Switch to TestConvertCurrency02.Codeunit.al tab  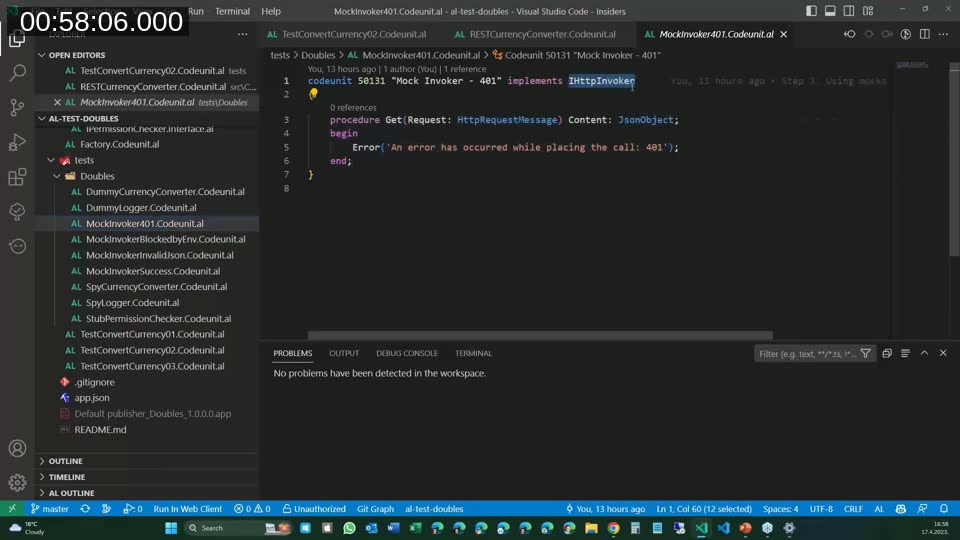347,34
